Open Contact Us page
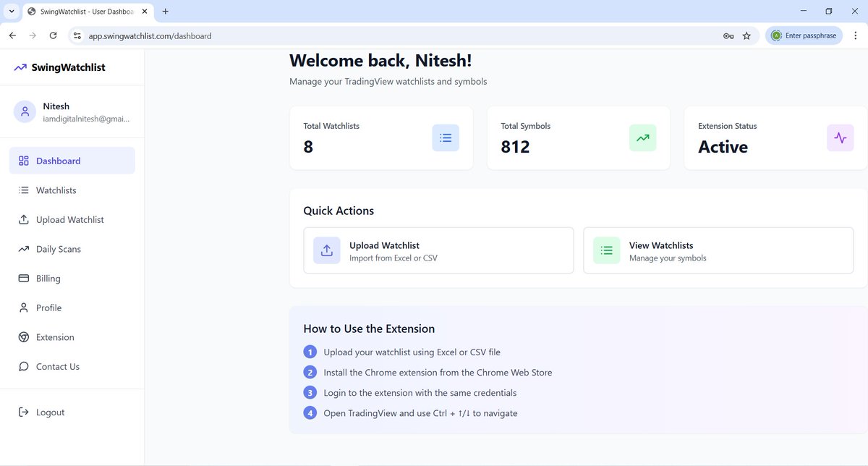Viewport: 868px width, 466px height. pyautogui.click(x=72, y=367)
